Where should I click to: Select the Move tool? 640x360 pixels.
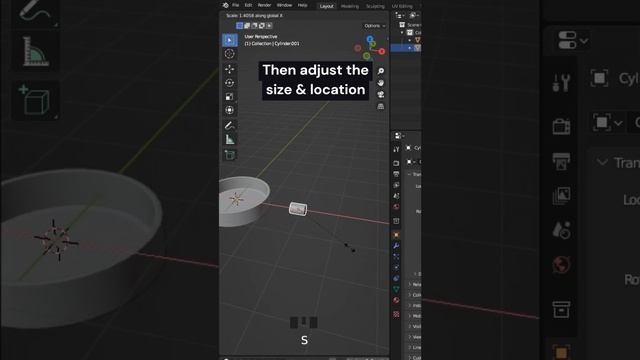230,69
